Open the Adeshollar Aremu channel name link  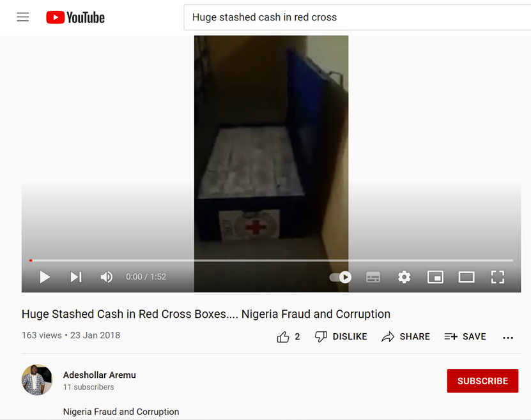(99, 375)
